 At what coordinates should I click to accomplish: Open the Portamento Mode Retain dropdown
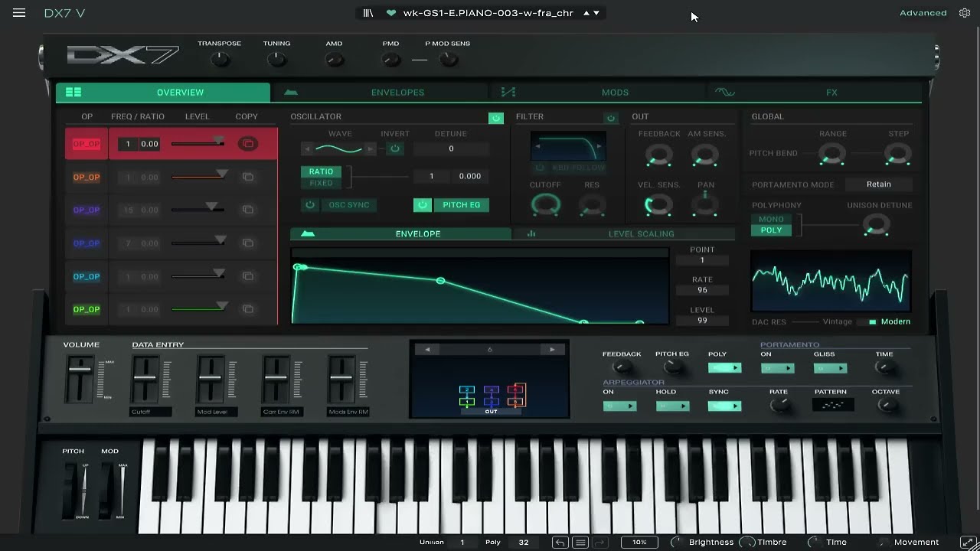click(879, 184)
